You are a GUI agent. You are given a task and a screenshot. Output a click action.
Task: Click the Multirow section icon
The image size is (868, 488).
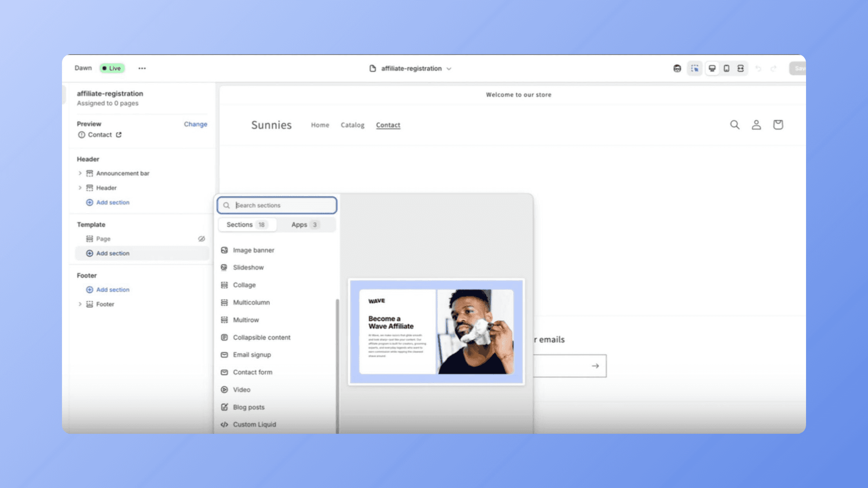(x=224, y=320)
